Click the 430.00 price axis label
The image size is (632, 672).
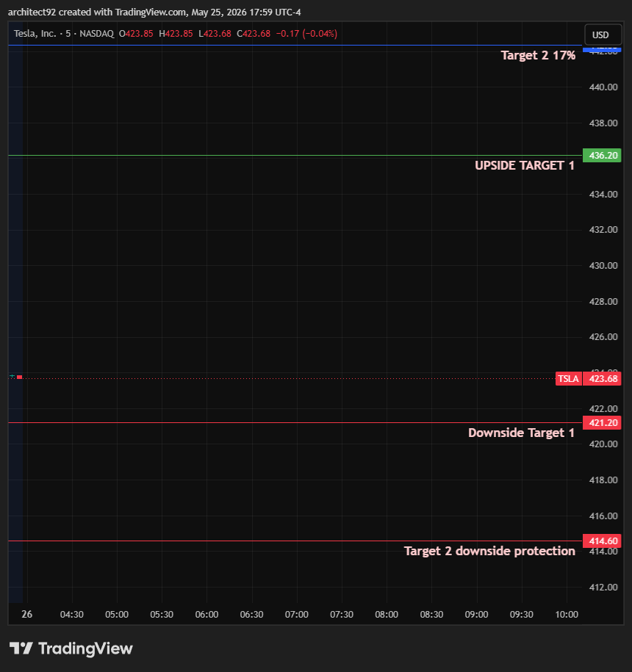point(603,266)
